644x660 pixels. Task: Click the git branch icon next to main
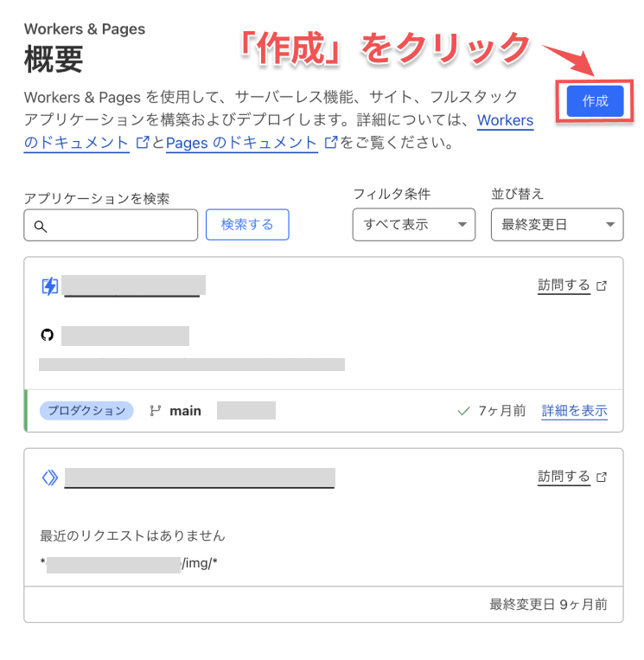pos(156,411)
